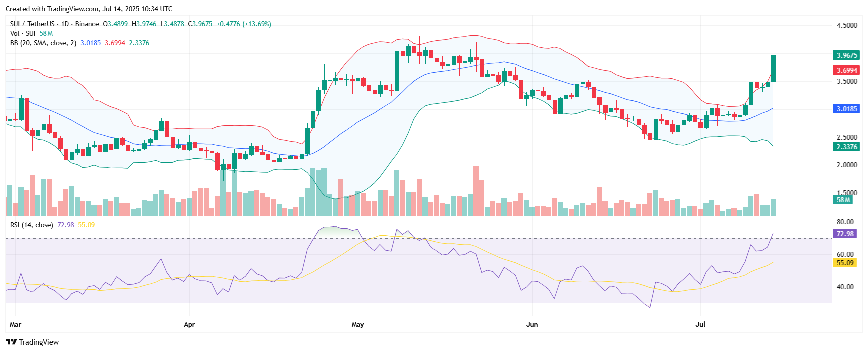868x352 pixels.
Task: Click yellow 55.09 value in RSI legend
Action: (86, 225)
